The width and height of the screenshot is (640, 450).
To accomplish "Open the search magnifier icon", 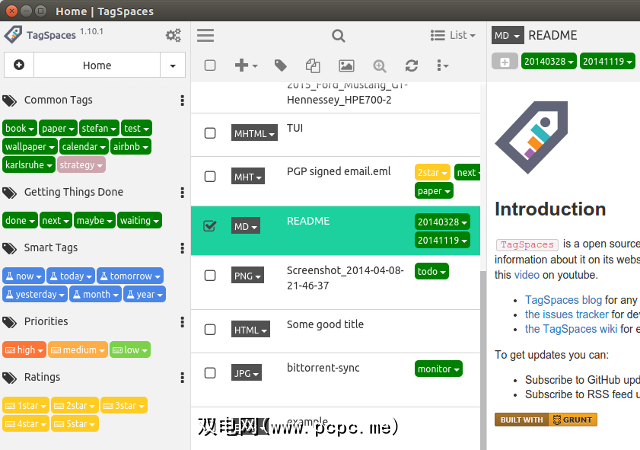I will [338, 36].
